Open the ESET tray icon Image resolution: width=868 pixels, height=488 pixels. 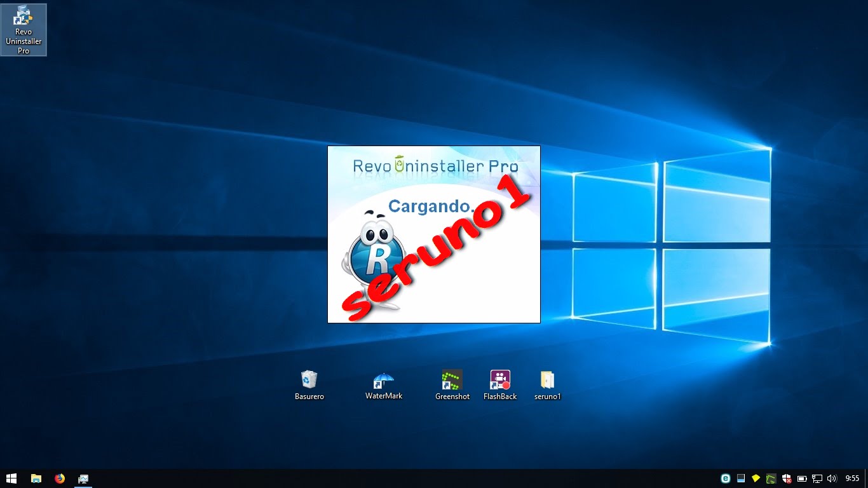[725, 478]
